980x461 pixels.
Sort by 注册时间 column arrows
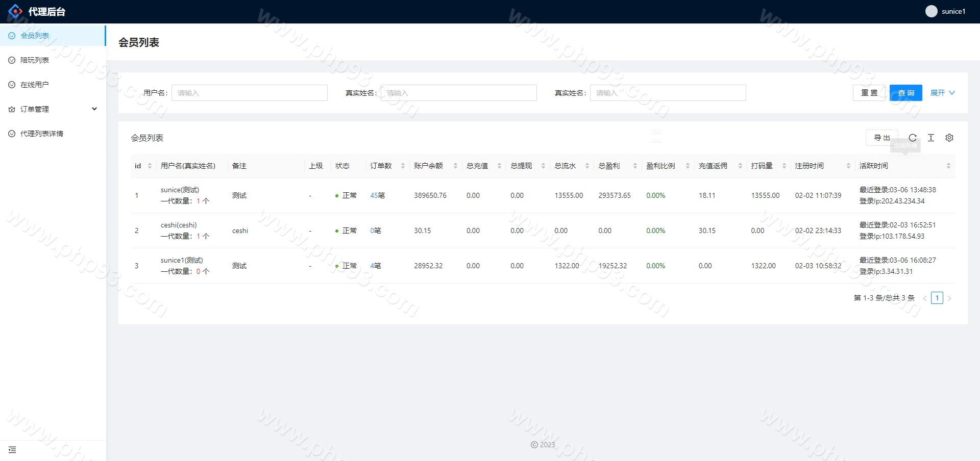point(848,166)
